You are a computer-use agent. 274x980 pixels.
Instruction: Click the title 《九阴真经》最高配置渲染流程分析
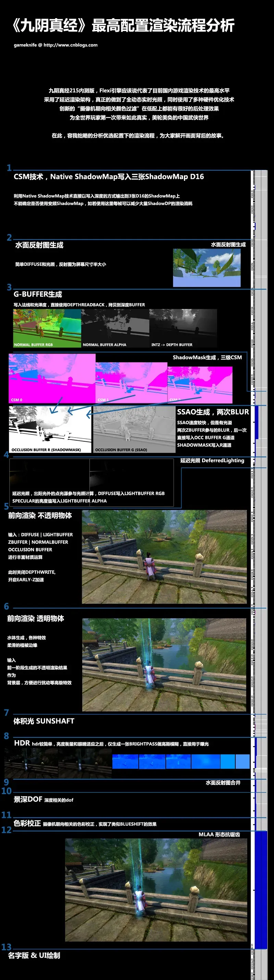point(123,25)
